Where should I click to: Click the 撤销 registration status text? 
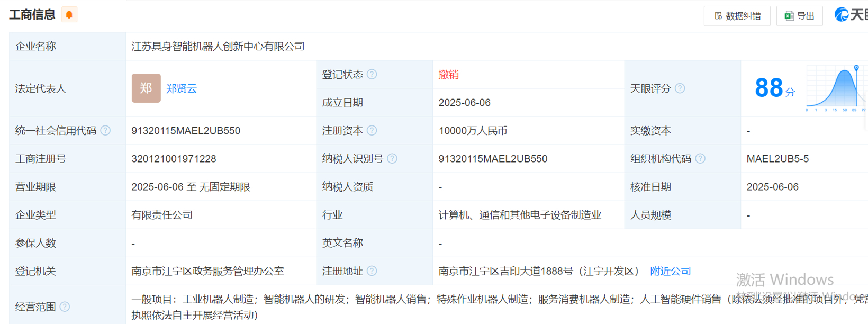point(449,74)
